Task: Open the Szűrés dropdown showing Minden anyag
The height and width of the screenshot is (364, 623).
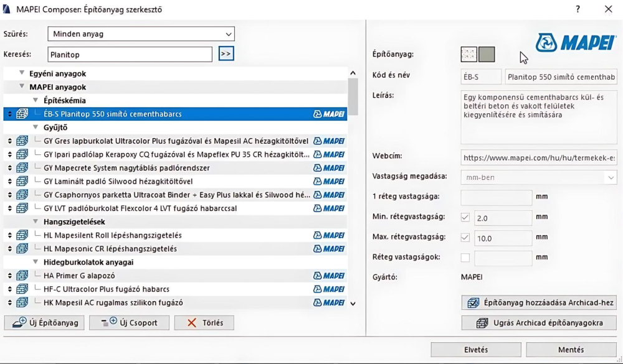Action: point(141,34)
